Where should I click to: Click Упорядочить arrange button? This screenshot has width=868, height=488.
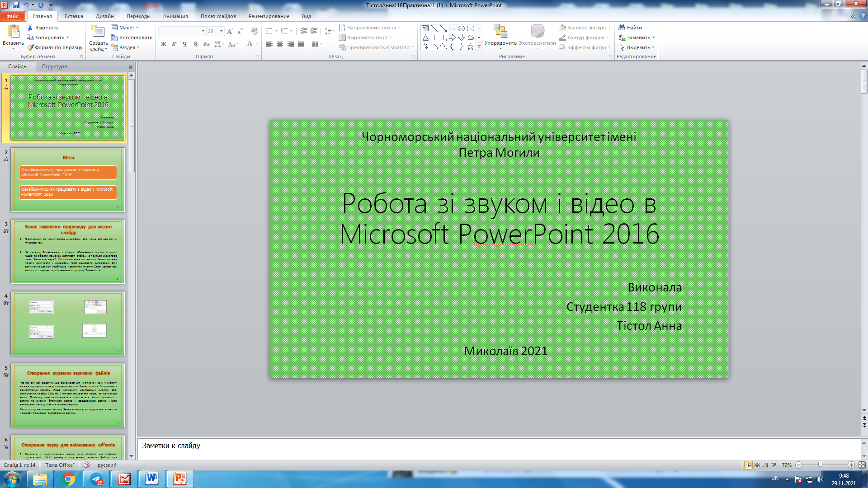500,36
